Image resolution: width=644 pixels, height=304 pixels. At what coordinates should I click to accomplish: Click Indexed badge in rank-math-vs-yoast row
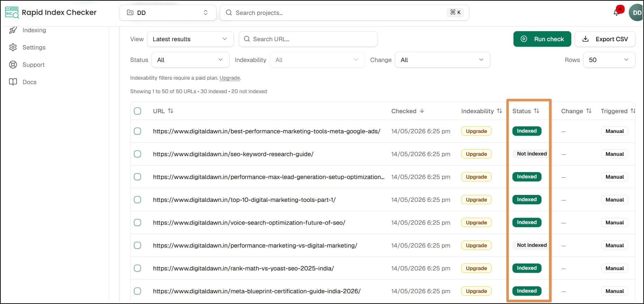coord(527,268)
